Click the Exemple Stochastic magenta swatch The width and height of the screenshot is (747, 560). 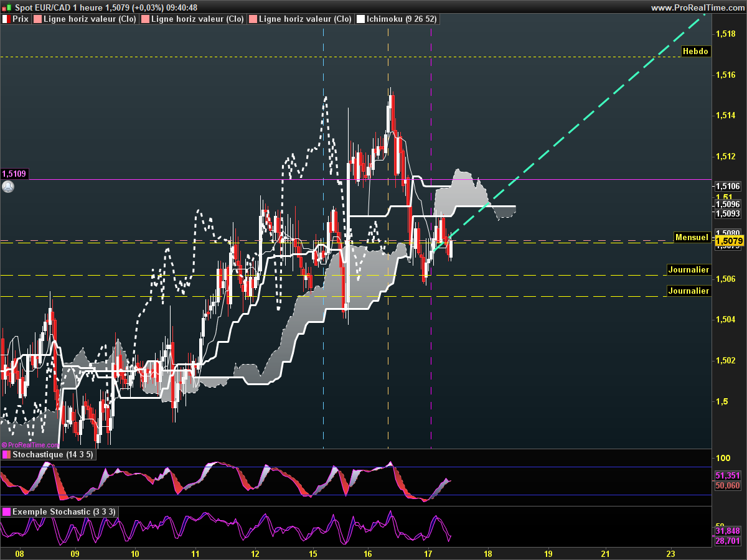(x=6, y=512)
